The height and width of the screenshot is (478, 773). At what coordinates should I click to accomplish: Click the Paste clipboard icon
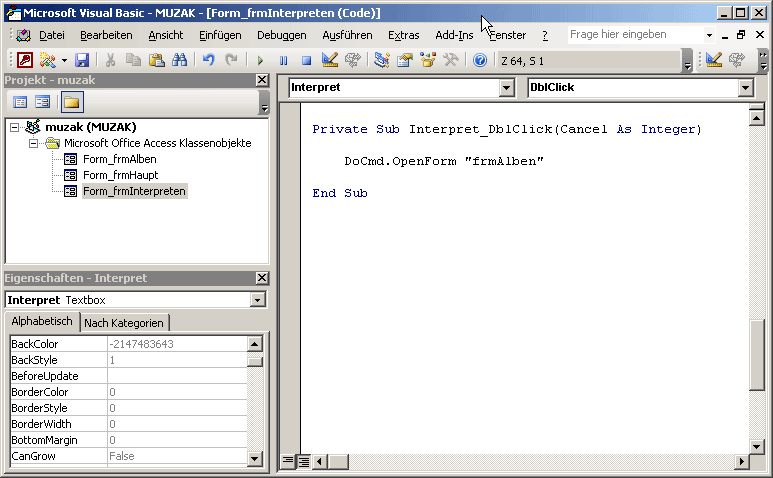tap(157, 60)
